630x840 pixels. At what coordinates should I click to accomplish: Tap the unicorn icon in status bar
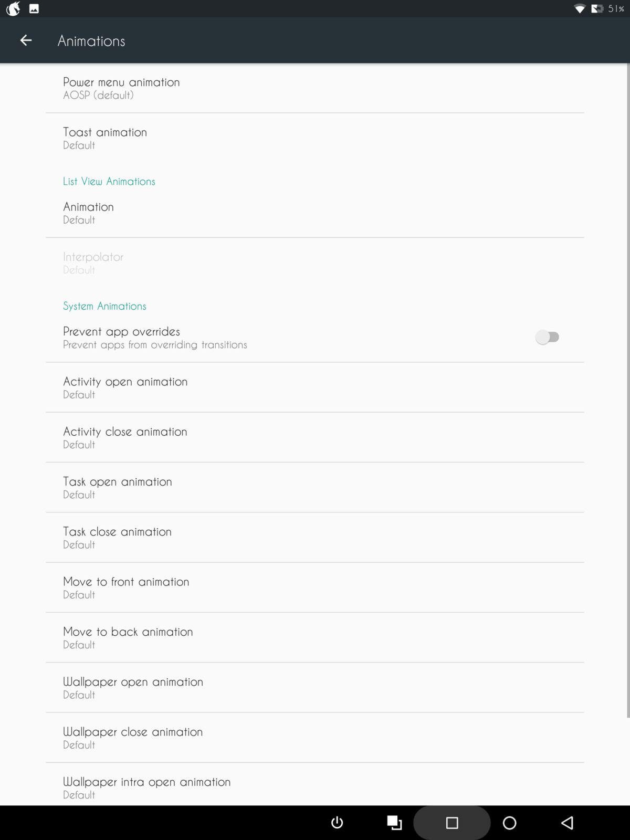pyautogui.click(x=13, y=8)
